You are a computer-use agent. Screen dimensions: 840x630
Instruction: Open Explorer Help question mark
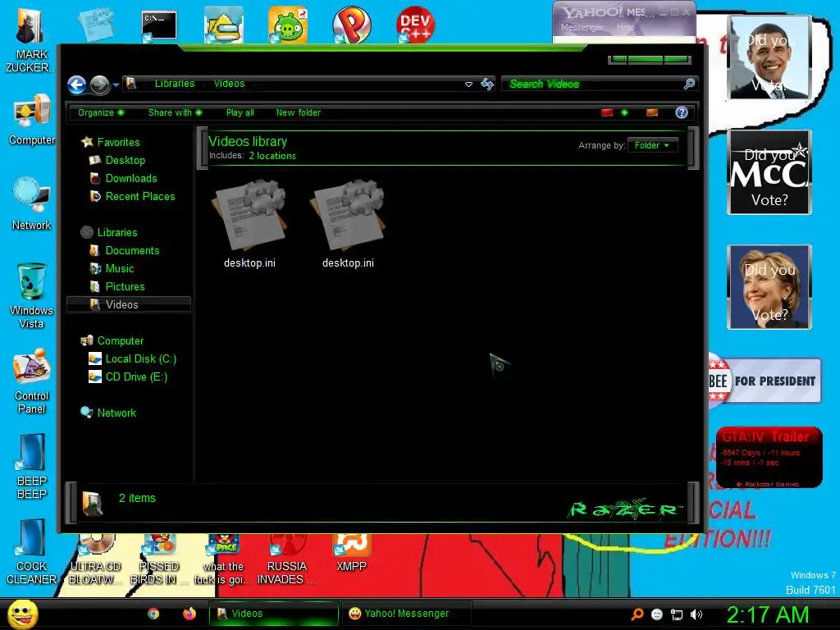point(682,112)
